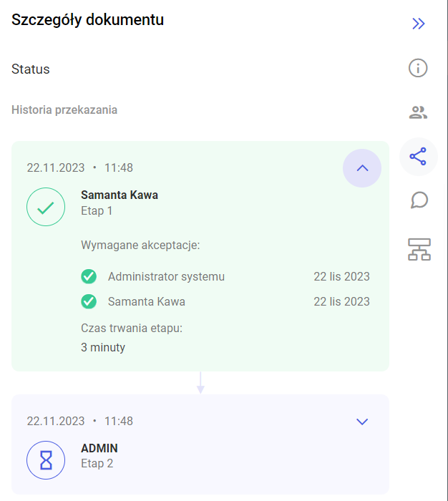This screenshot has height=501, width=448.
Task: Click Administrator systemu in required acceptances
Action: tap(166, 276)
